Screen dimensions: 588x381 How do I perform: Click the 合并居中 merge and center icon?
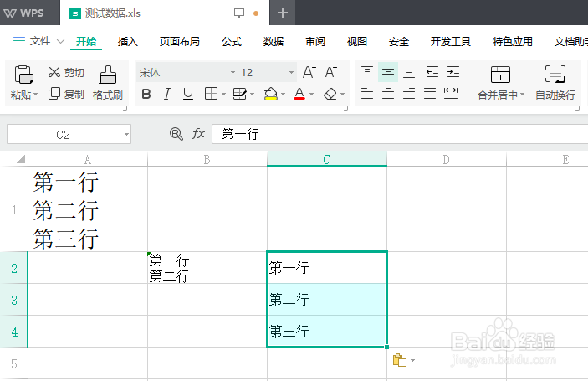pos(500,75)
